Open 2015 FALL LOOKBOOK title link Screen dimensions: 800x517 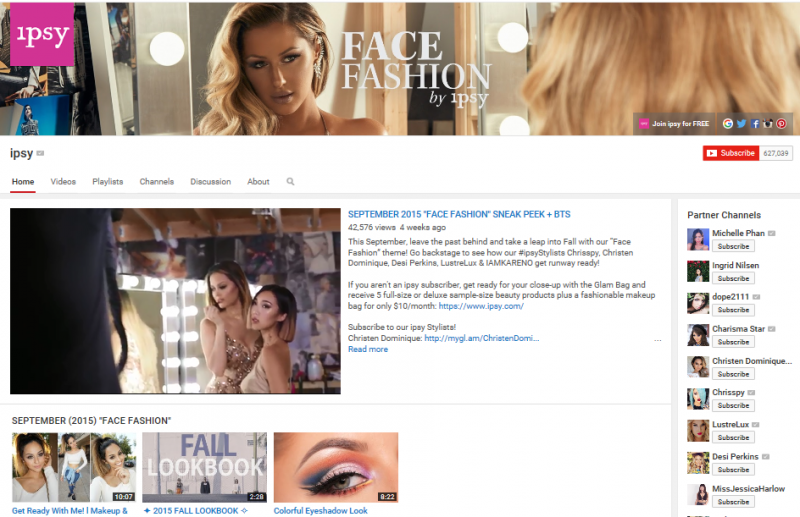[195, 511]
